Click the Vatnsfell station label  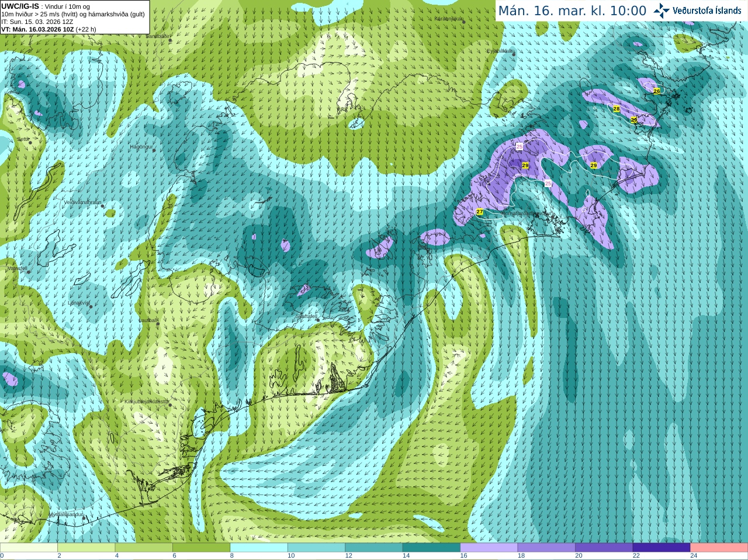(x=17, y=268)
